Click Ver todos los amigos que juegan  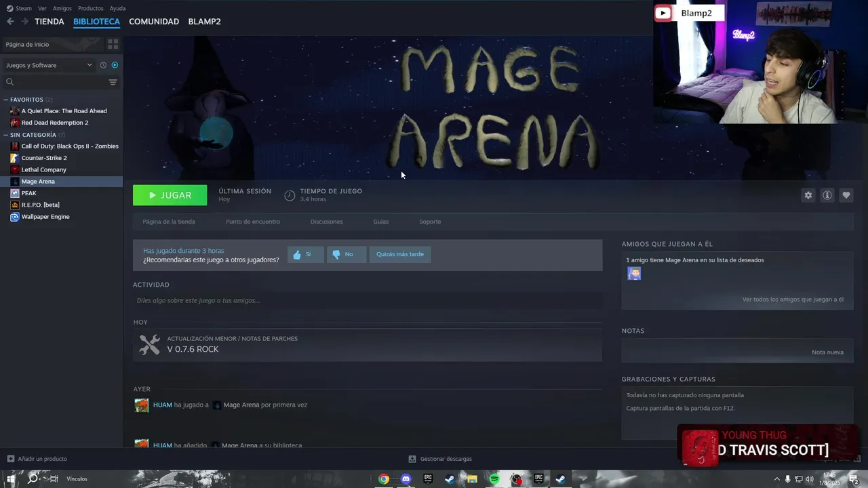[793, 300]
